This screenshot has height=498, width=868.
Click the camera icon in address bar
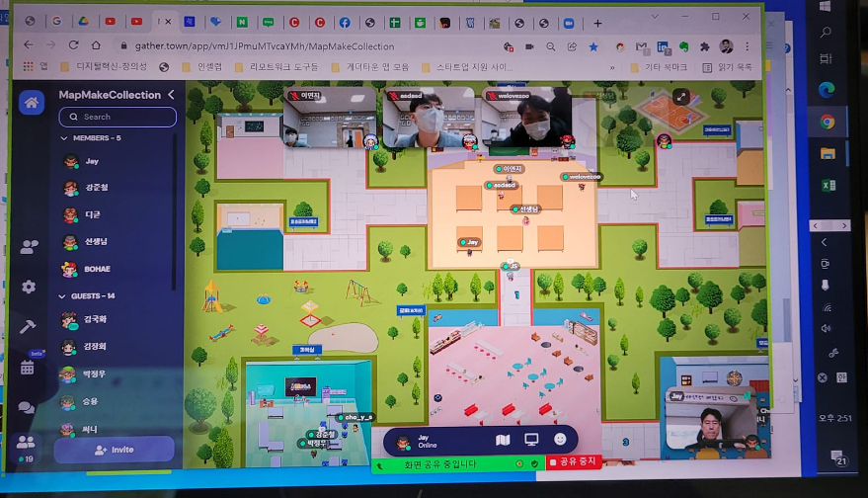pyautogui.click(x=529, y=47)
